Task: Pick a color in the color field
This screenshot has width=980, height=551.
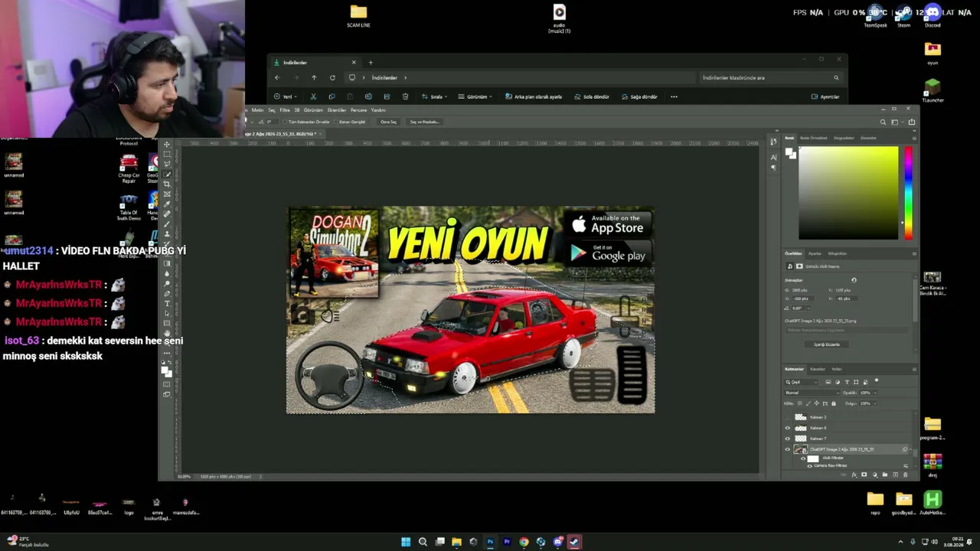Action: 848,192
